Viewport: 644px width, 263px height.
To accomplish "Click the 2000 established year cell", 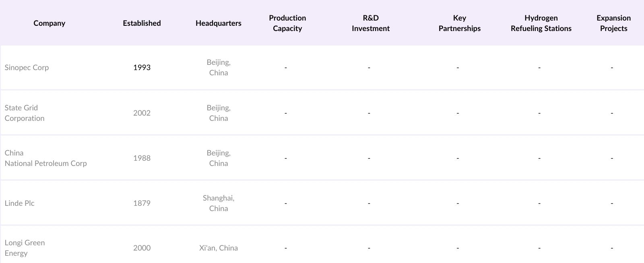I will pos(142,248).
